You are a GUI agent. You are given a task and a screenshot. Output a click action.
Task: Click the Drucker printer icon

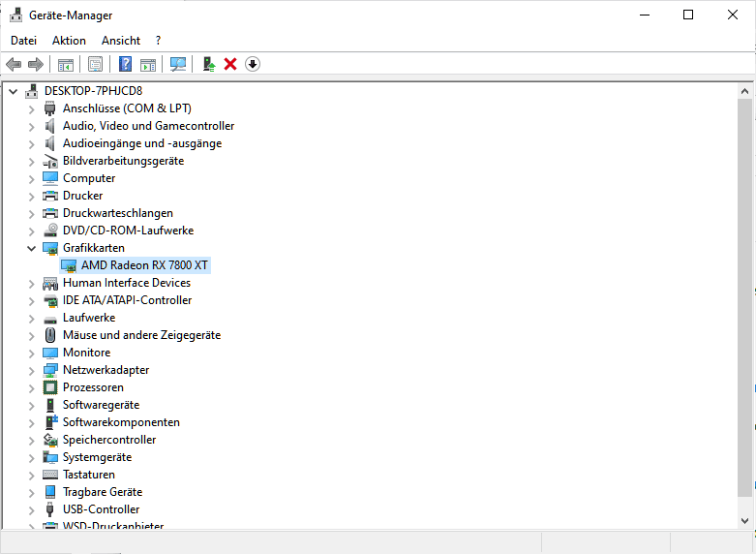tap(50, 196)
